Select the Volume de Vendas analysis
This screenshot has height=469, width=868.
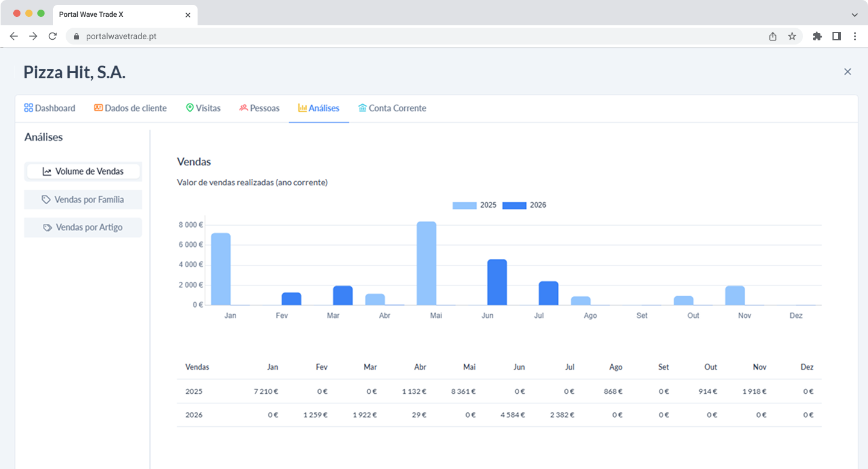(83, 172)
